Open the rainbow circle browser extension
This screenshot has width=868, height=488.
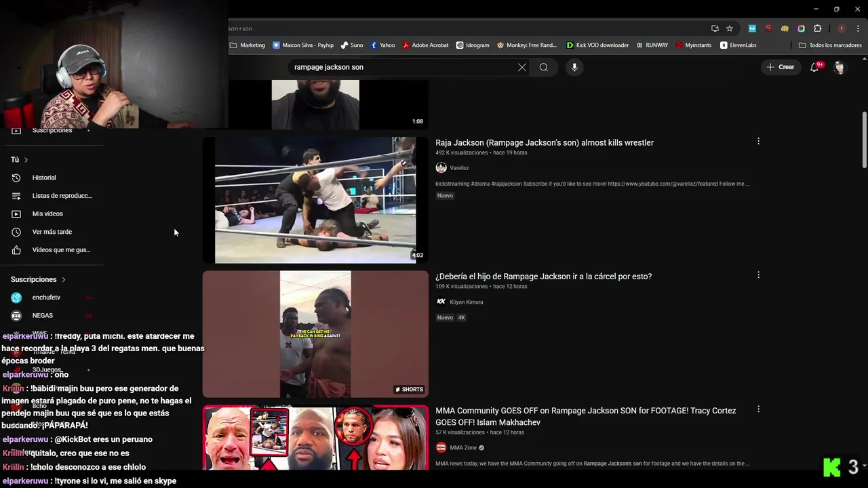point(801,28)
